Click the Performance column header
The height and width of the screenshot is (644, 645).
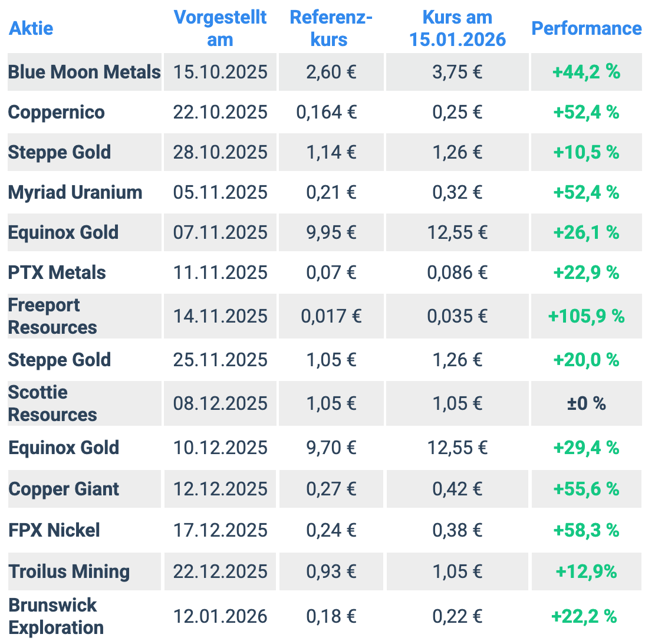pyautogui.click(x=586, y=28)
